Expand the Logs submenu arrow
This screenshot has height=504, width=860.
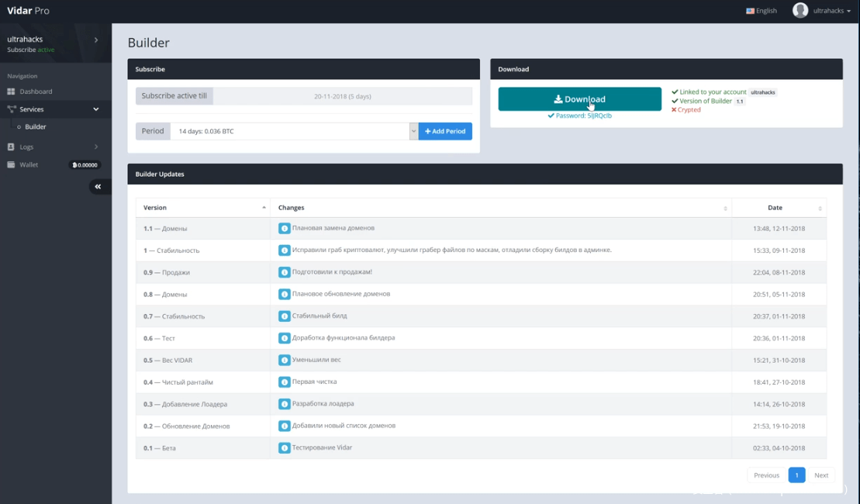(96, 147)
